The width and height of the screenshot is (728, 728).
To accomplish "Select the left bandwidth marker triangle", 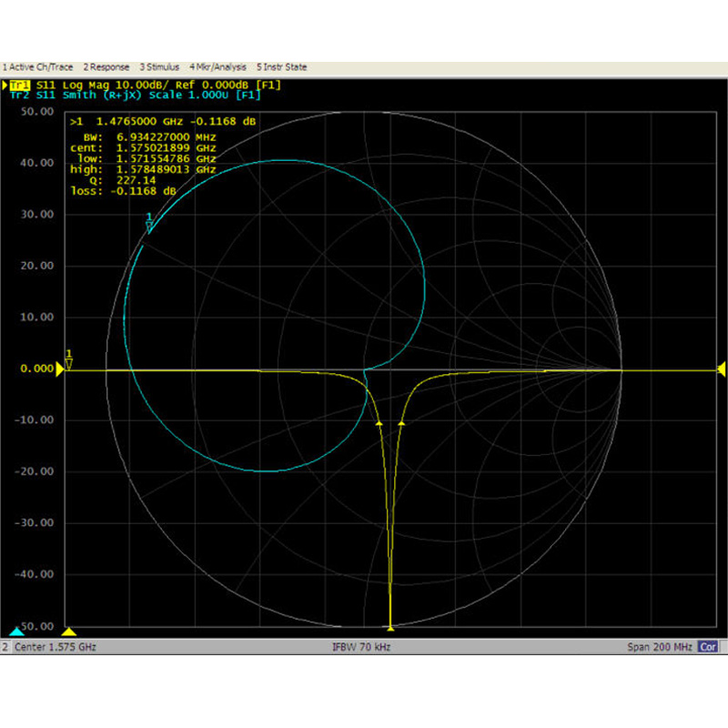I will coord(379,423).
